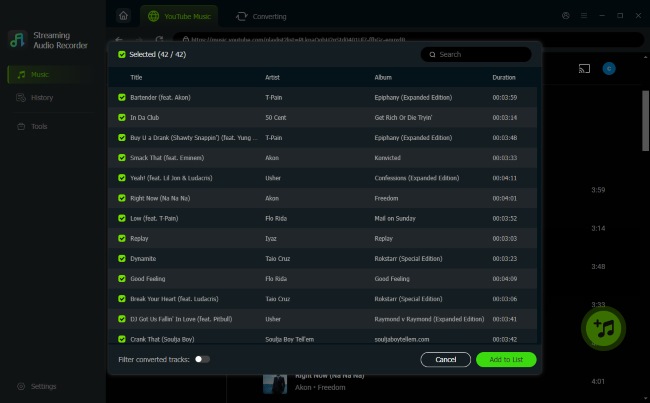Click the Search field in the dialog
This screenshot has width=650, height=403.
pos(476,54)
